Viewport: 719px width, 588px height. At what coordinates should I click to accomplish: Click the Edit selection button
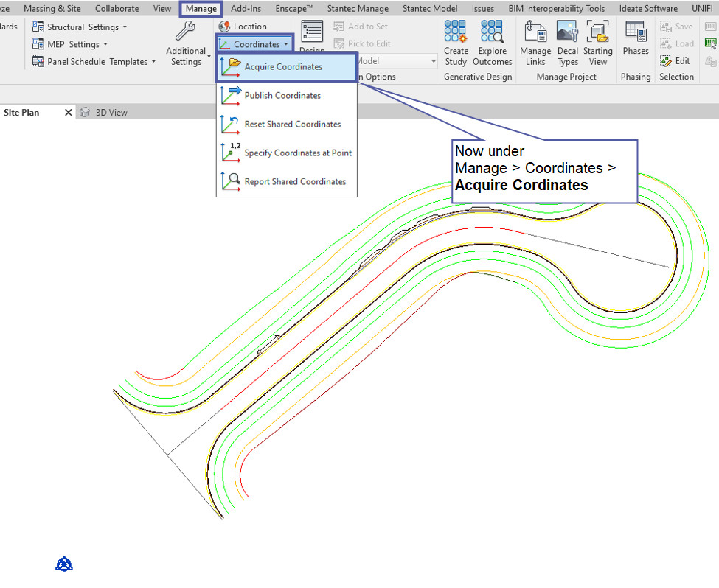(x=675, y=61)
